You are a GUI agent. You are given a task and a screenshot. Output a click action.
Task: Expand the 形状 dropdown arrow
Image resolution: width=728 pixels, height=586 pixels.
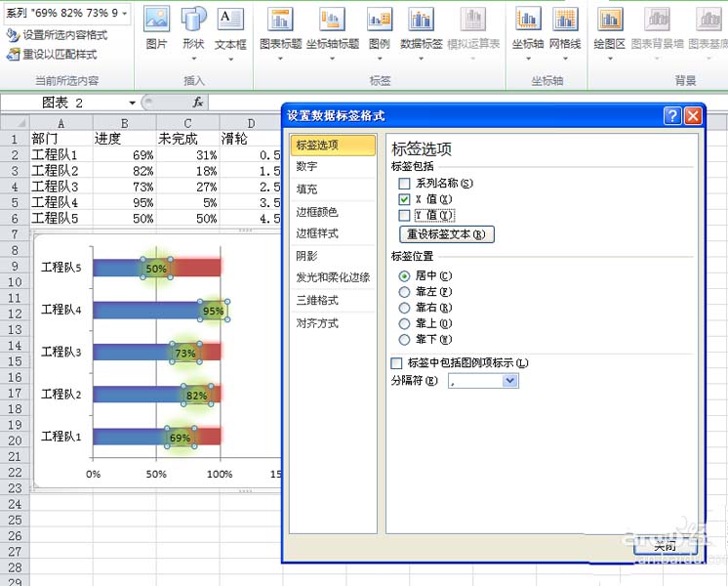193,59
